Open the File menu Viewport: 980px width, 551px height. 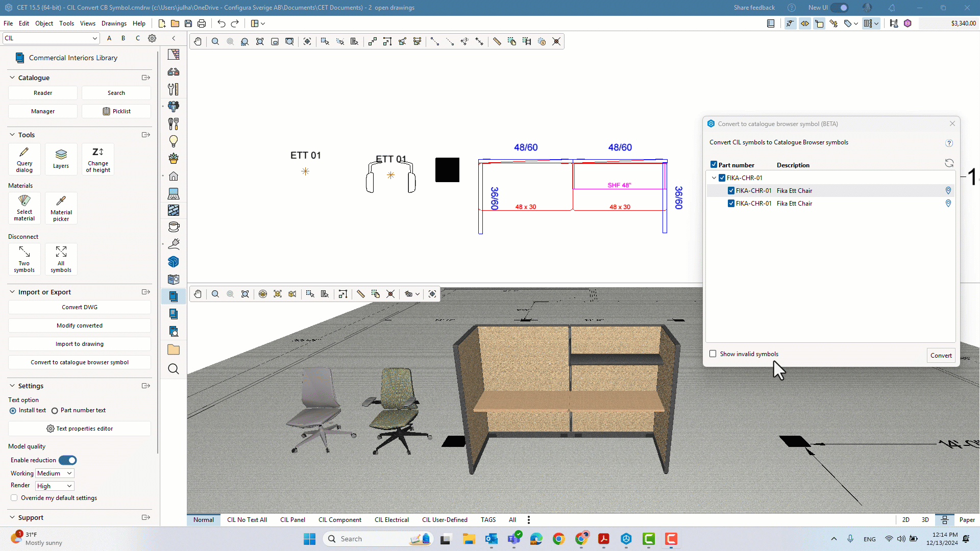point(8,23)
